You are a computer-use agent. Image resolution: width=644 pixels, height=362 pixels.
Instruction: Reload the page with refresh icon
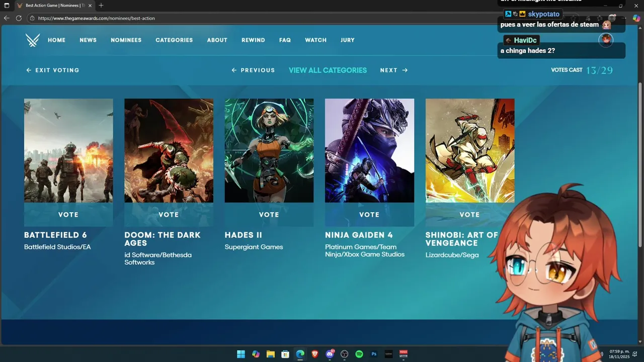point(19,18)
